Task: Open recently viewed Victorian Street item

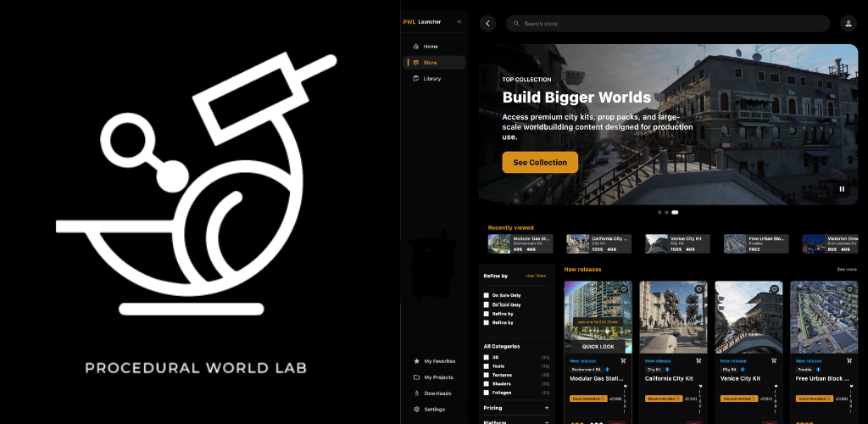Action: coord(831,244)
